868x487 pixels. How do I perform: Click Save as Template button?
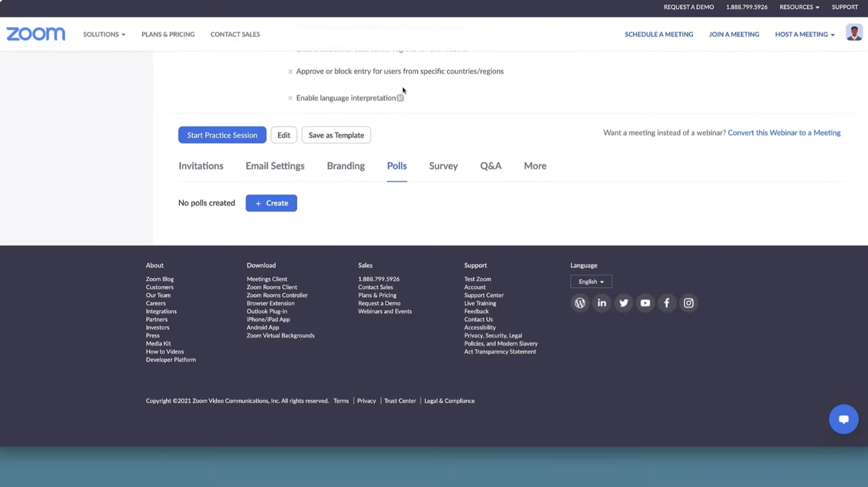336,135
